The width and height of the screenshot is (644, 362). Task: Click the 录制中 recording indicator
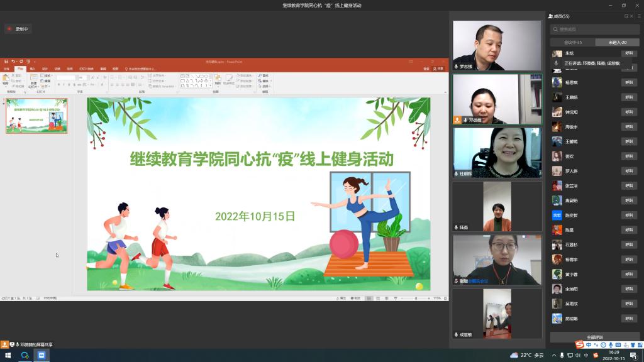tap(18, 29)
